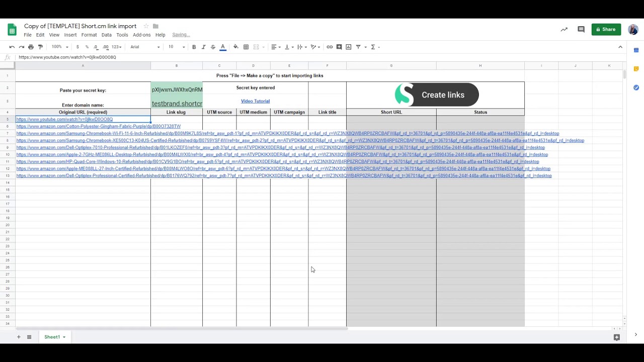This screenshot has width=644, height=362.
Task: Open text rotation dropdown
Action: click(x=315, y=47)
